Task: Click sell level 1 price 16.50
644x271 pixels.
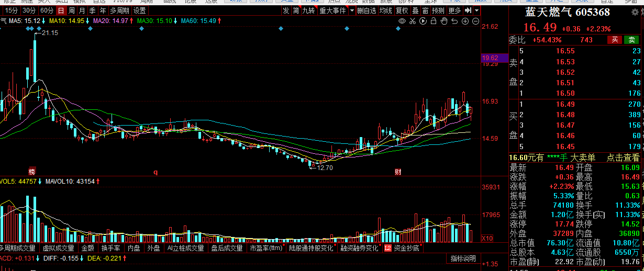Action: point(565,93)
